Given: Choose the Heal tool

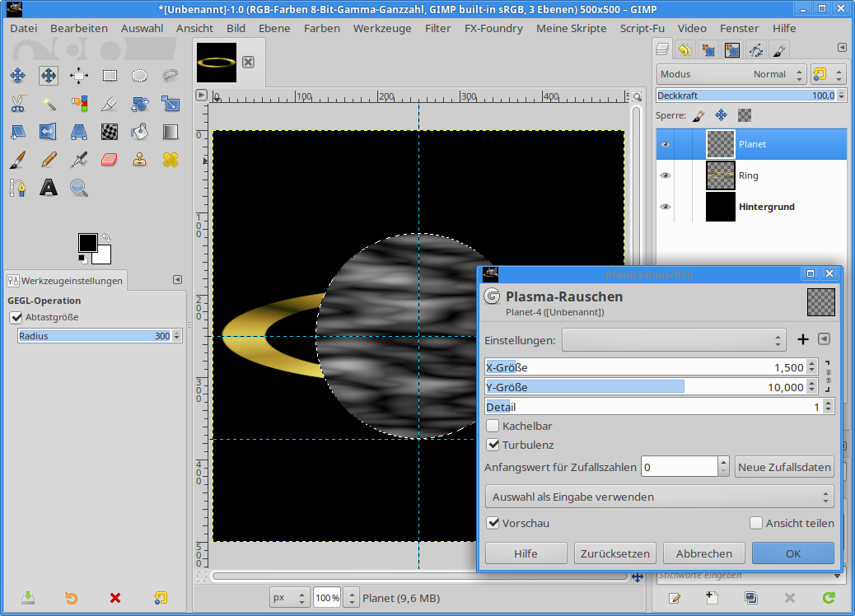Looking at the screenshot, I should tap(171, 159).
